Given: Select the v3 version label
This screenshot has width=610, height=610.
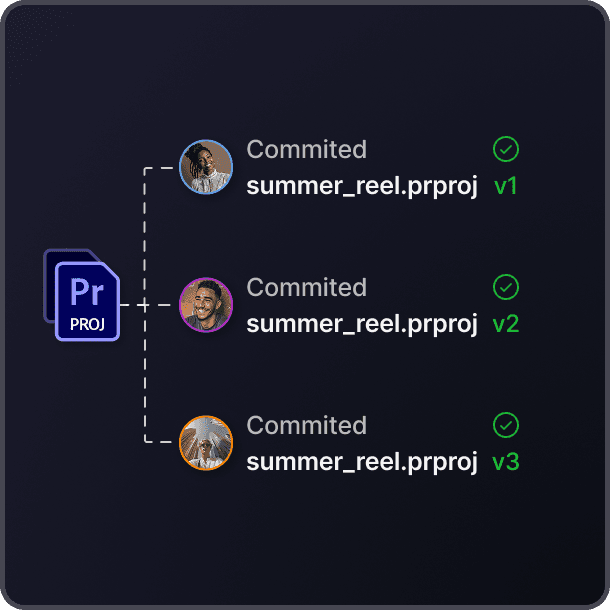Looking at the screenshot, I should [x=506, y=462].
